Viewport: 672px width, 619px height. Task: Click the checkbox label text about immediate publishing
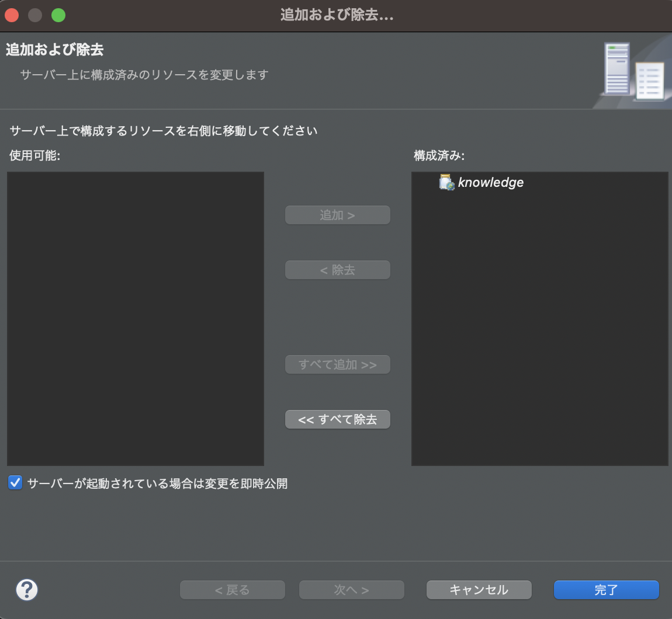click(158, 484)
